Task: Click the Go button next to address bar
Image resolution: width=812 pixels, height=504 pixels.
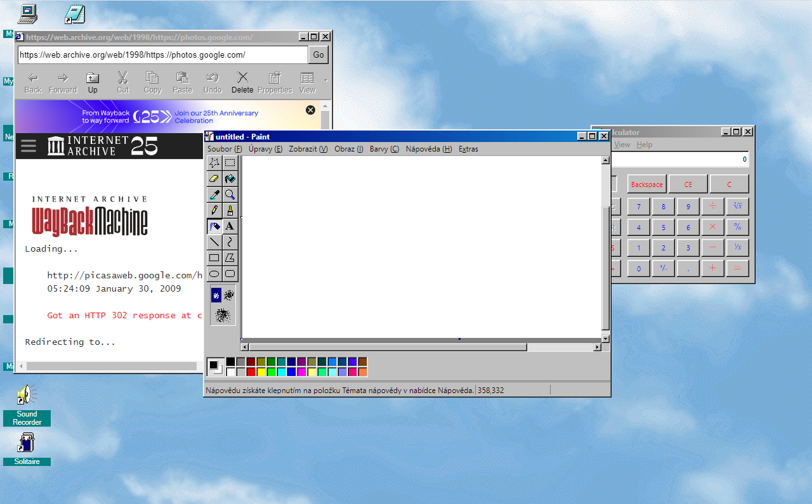Action: pos(318,55)
